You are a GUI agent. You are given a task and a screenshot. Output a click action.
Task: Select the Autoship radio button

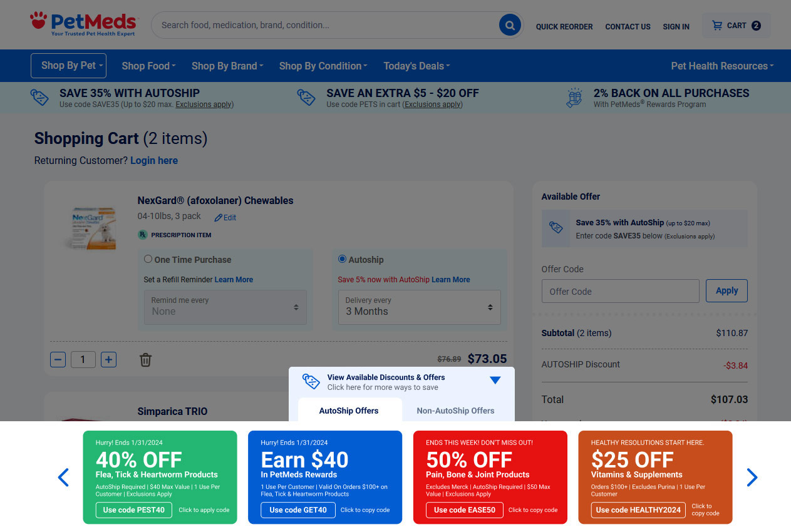coord(342,259)
